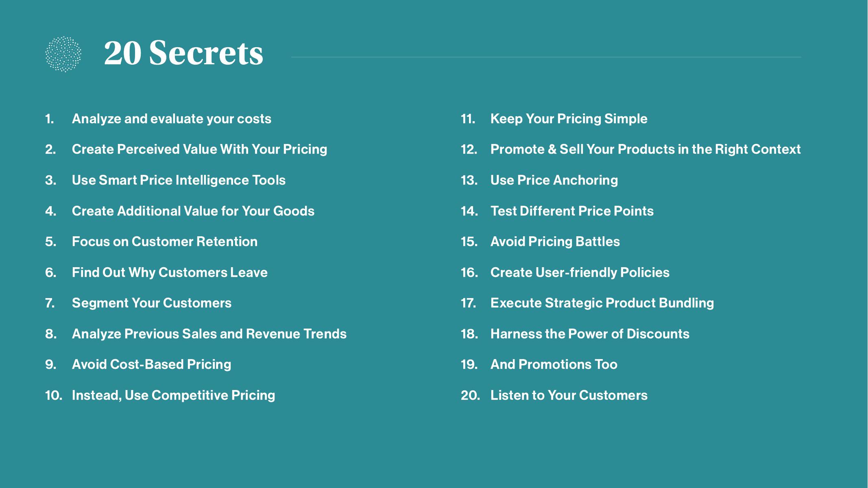Click "Find Out Why Customers Leave"
868x488 pixels.
click(x=170, y=272)
